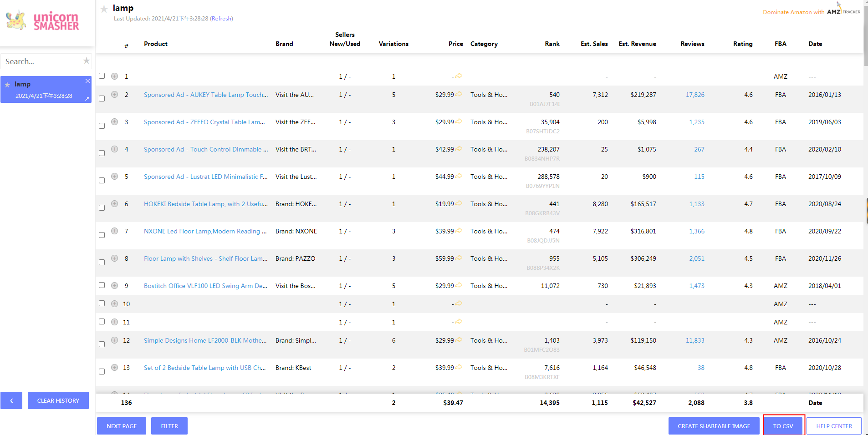
Task: Open the Bostitch Office VLF100 product link
Action: tap(205, 286)
